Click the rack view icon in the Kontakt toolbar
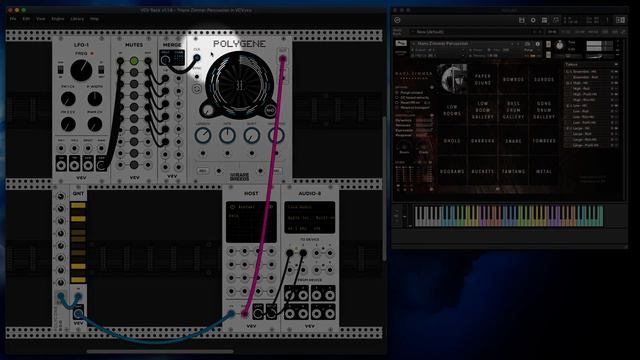 [544, 20]
